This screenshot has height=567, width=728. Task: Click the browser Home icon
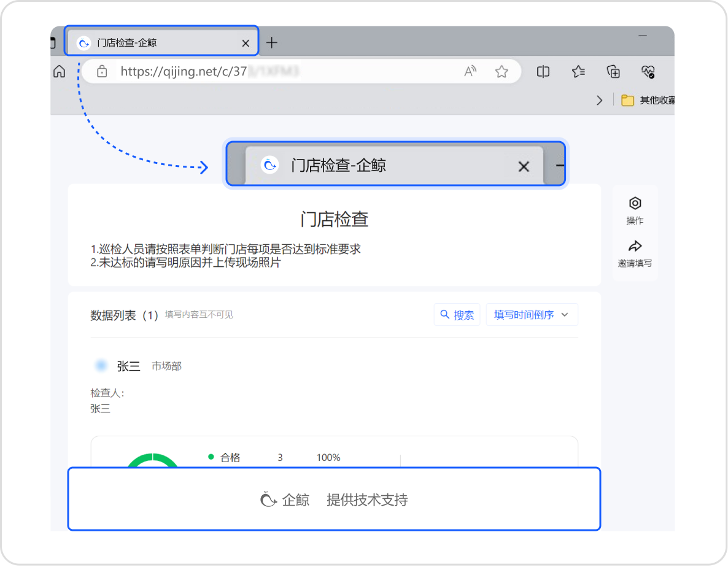(x=60, y=72)
